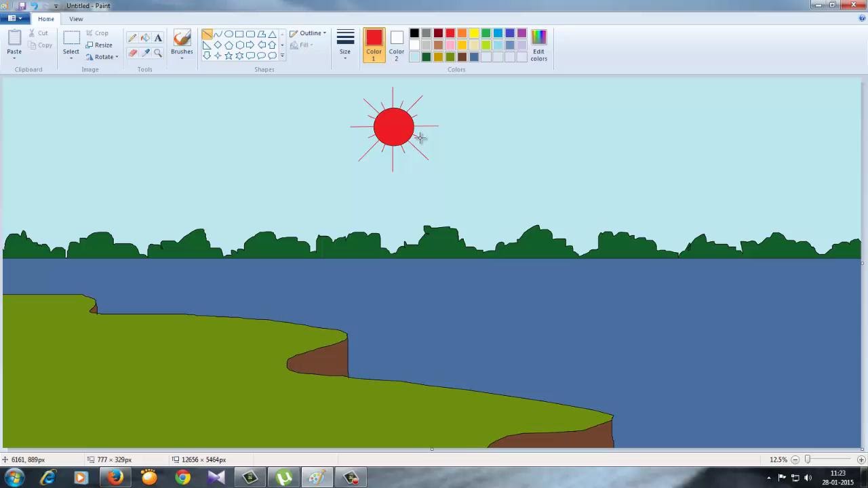Switch to the View tab
Screen dimensions: 868x488
(x=76, y=18)
